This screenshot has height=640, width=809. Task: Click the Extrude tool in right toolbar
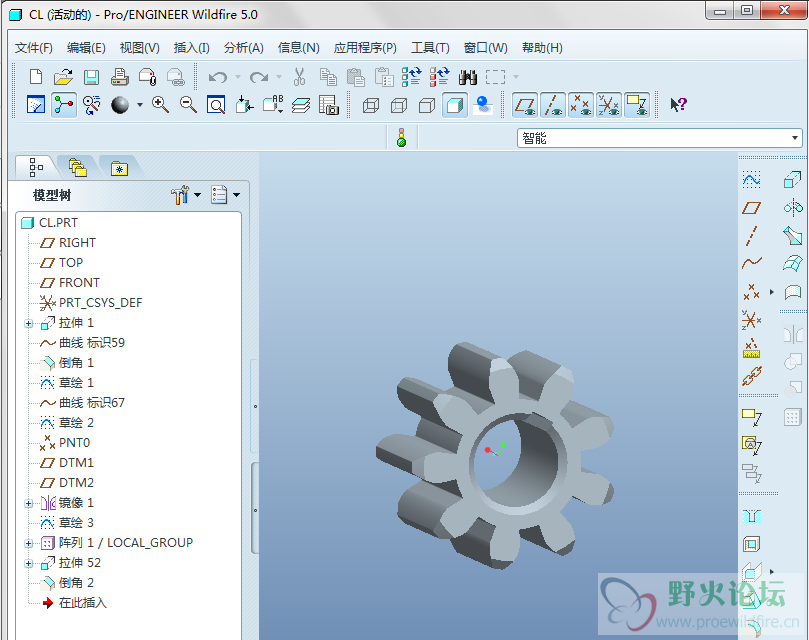[793, 180]
